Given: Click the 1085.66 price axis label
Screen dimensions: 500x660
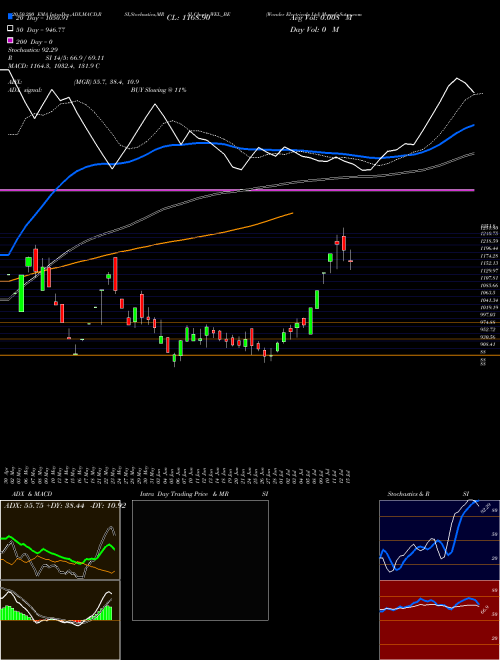Looking at the screenshot, I should (x=489, y=285).
